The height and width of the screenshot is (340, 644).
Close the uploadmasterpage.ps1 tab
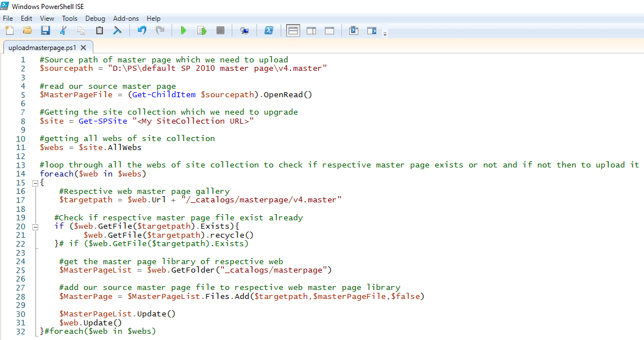tap(83, 48)
